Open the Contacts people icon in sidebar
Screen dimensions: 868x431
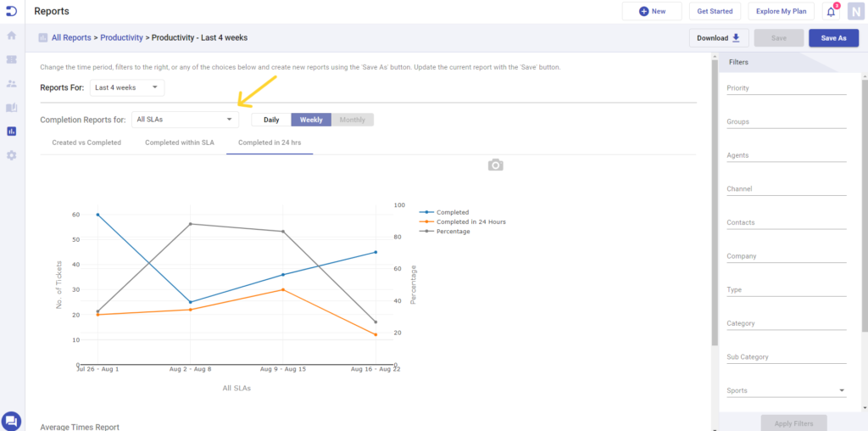pyautogui.click(x=12, y=84)
